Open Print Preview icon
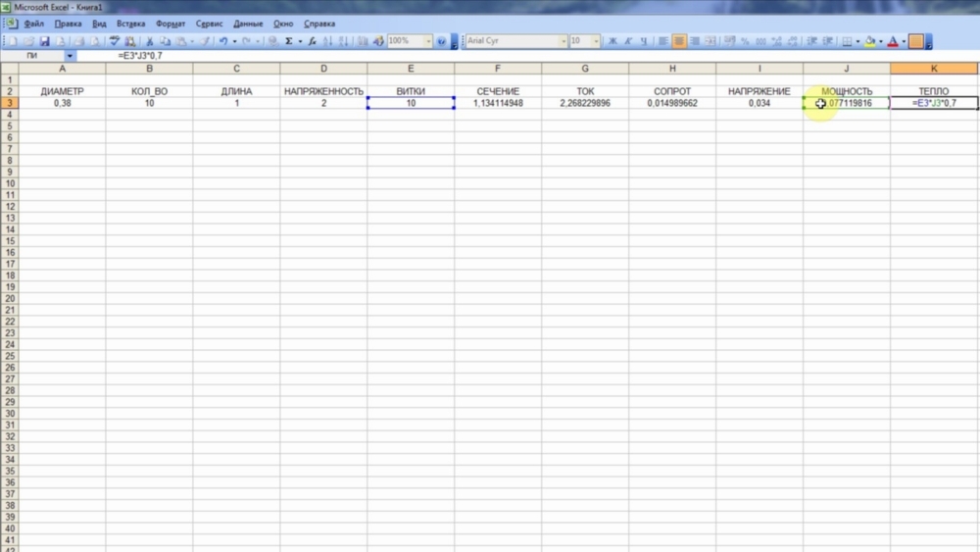Screen dimensions: 980x552 pyautogui.click(x=94, y=40)
